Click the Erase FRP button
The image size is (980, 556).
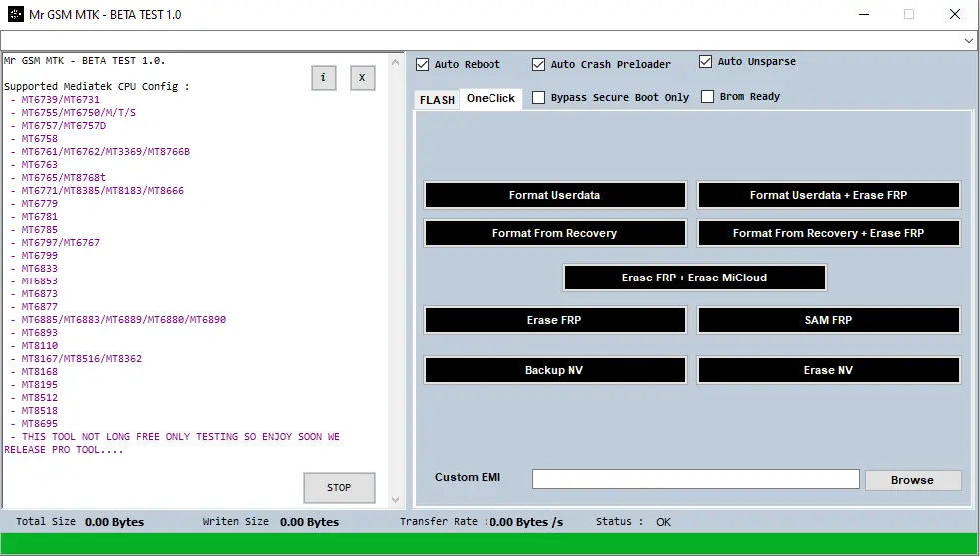[x=555, y=320]
